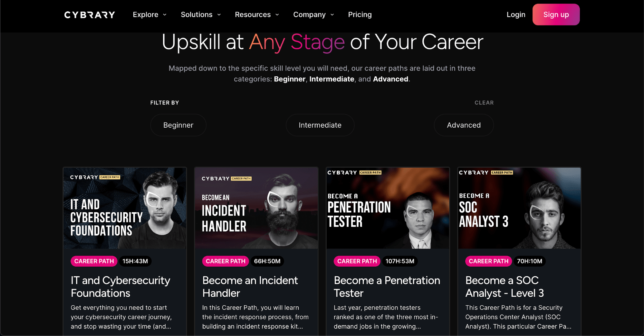Click Become a Penetration Tester title
Image resolution: width=644 pixels, height=336 pixels.
point(387,287)
